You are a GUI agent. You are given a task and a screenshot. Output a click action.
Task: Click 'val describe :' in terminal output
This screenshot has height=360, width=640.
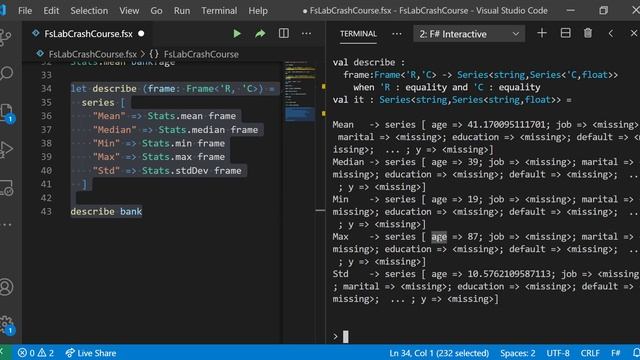coord(369,62)
